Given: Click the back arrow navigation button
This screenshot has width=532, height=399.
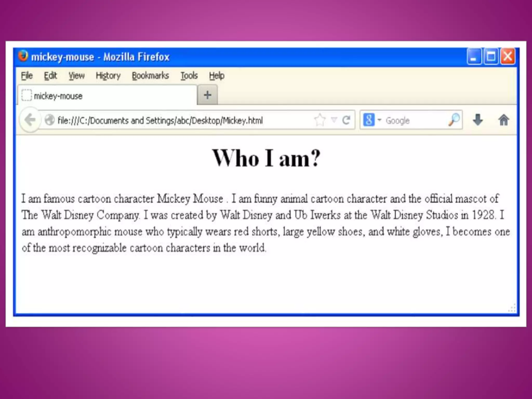Looking at the screenshot, I should point(30,120).
